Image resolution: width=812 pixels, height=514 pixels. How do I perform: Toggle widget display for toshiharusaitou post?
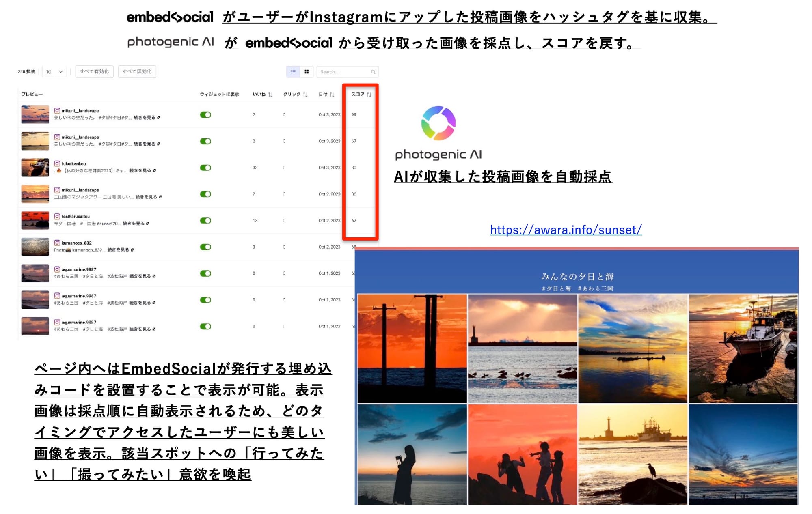point(205,221)
